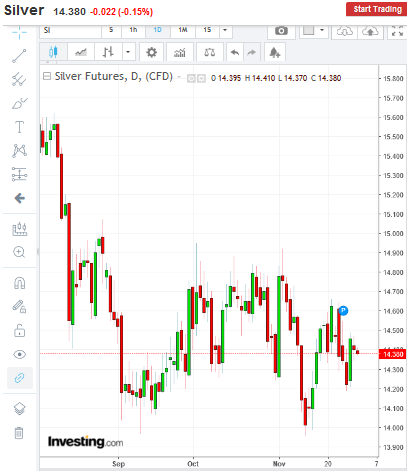This screenshot has width=407, height=471.
Task: Click the 14.000 price axis label
Action: [x=393, y=427]
